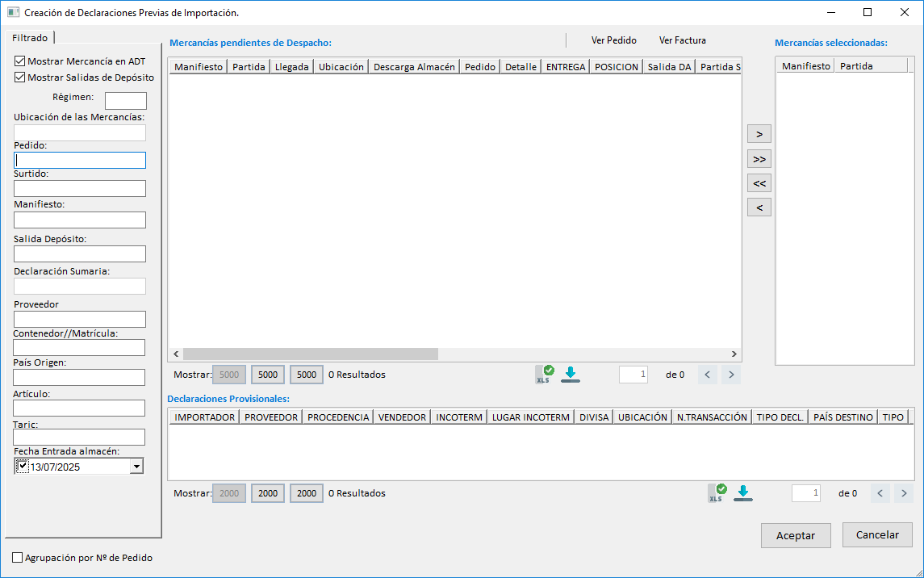Focus the Proveedor input field
Screen dimensions: 924x578
tap(80, 320)
